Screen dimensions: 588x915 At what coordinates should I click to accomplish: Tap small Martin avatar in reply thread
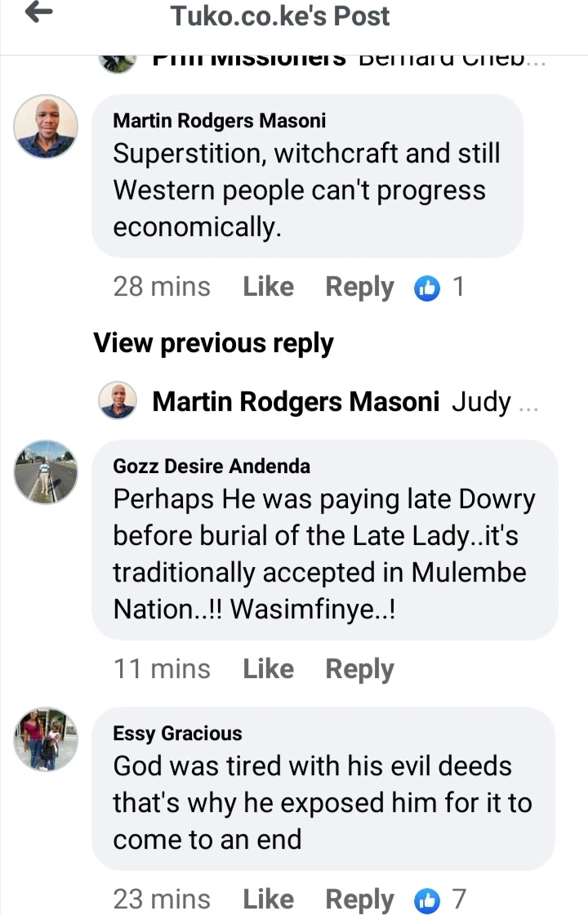pyautogui.click(x=118, y=401)
